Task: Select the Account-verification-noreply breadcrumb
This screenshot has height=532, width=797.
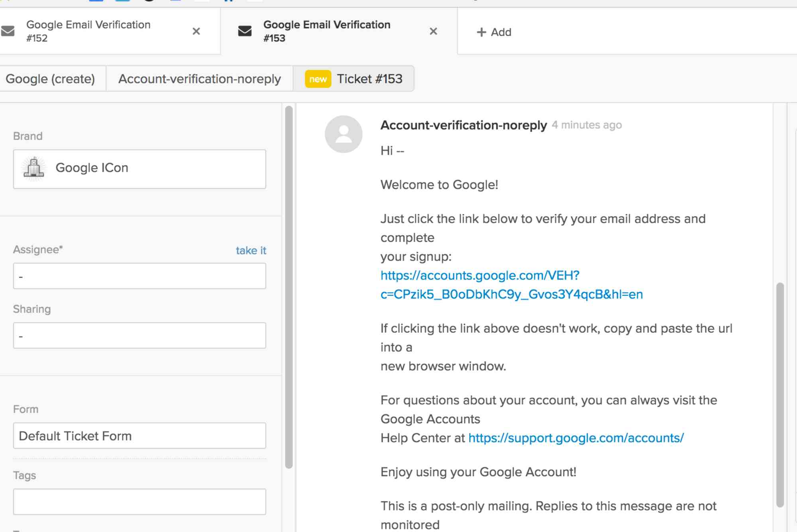Action: [x=200, y=79]
